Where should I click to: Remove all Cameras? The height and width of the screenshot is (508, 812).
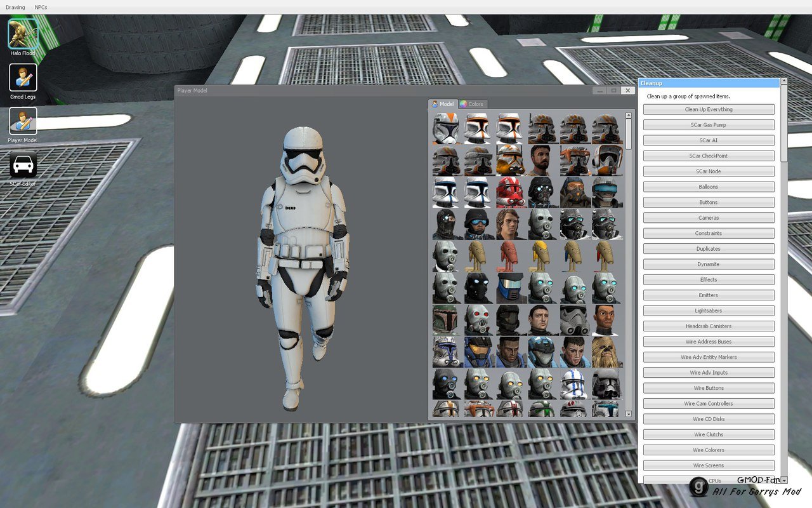[709, 218]
